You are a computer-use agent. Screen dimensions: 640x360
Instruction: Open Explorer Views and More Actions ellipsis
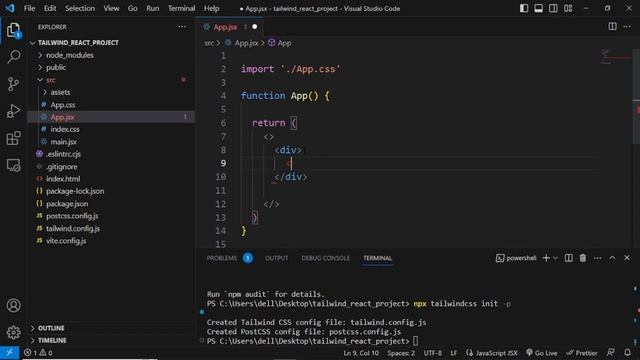pos(182,27)
